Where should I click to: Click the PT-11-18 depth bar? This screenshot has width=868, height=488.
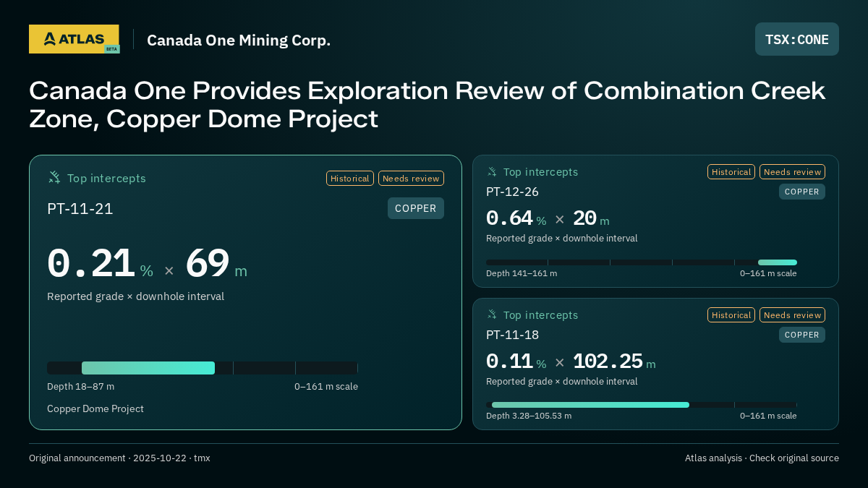click(x=642, y=405)
